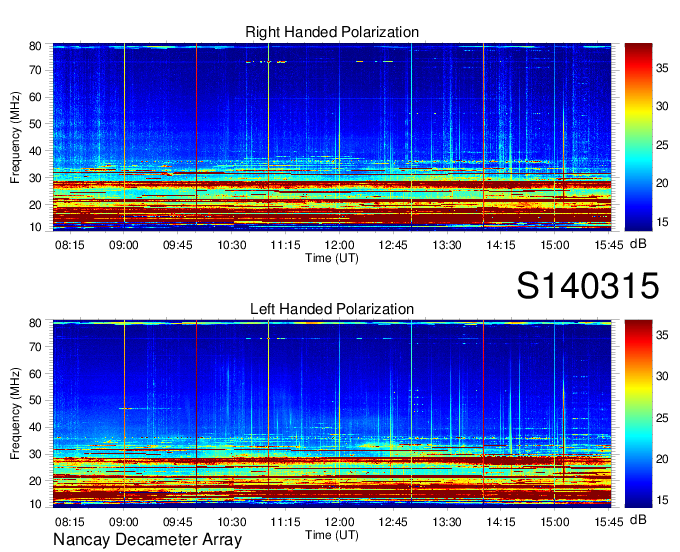The image size is (680, 552).
Task: Click the "Nancay Decameter Array" caption
Action: click(x=147, y=540)
